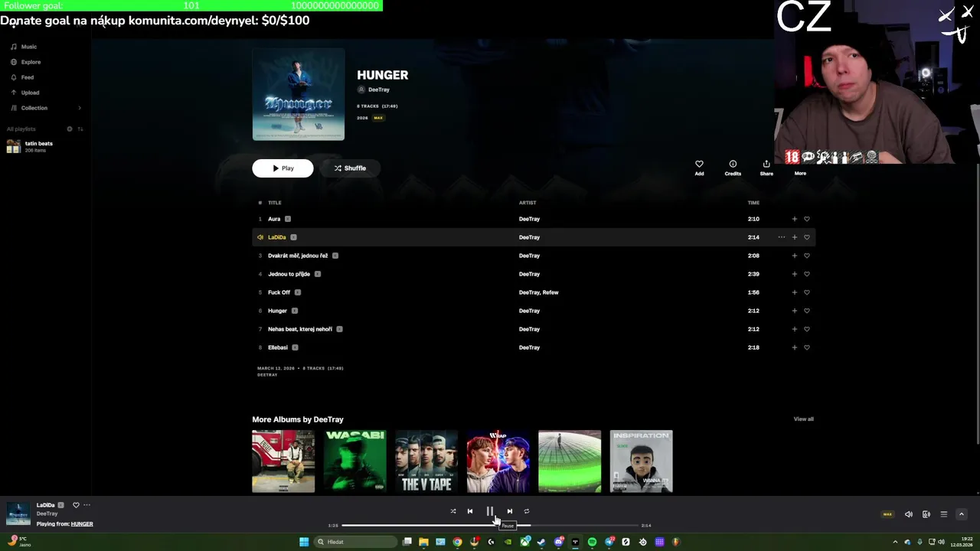
Task: Add album to collection with heart icon
Action: click(x=699, y=168)
